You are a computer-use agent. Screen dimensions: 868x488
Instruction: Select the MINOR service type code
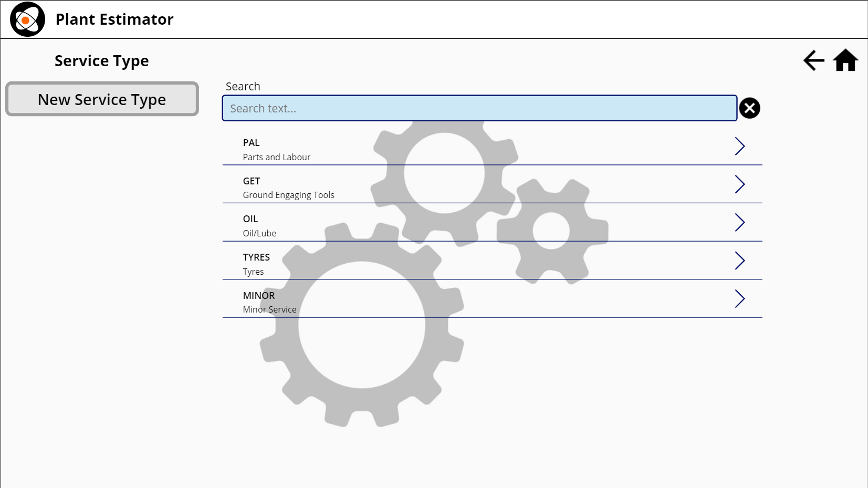coord(258,296)
